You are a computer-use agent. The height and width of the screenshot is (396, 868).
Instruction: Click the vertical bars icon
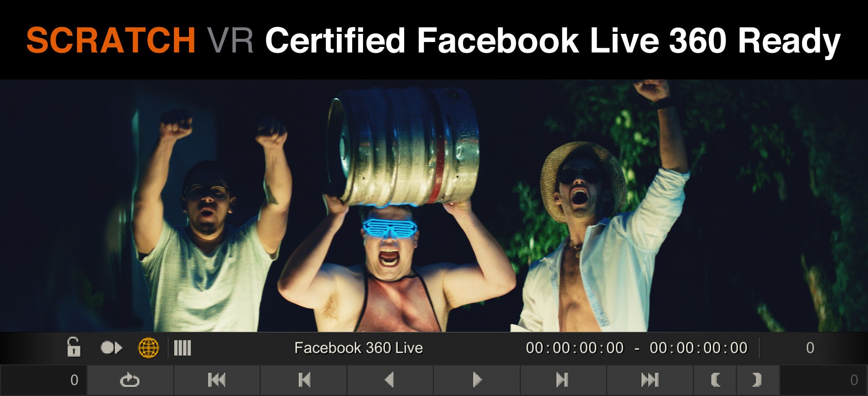click(183, 348)
